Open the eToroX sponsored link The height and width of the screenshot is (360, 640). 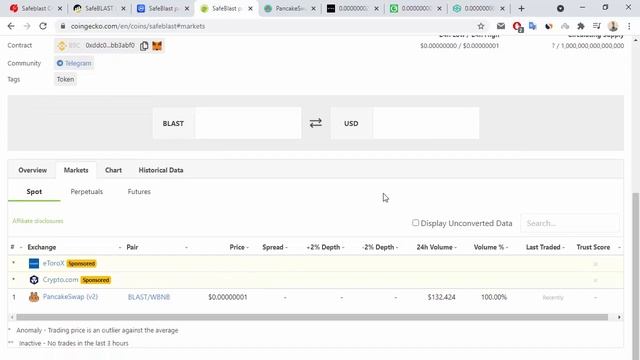(x=53, y=263)
